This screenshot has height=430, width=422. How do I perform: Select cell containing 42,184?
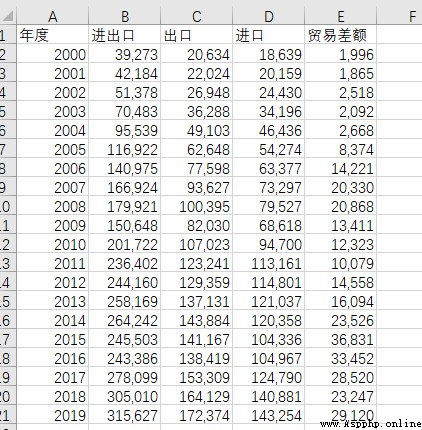(x=125, y=73)
